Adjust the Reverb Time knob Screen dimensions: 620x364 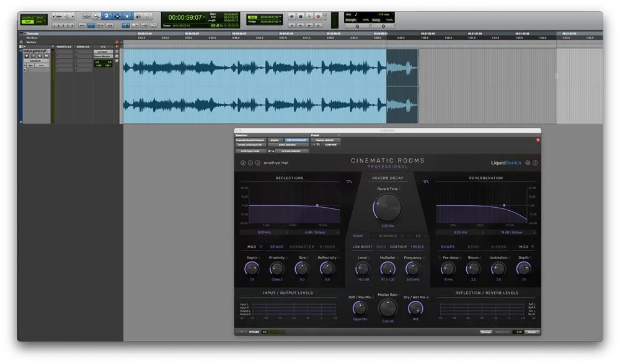pos(387,207)
